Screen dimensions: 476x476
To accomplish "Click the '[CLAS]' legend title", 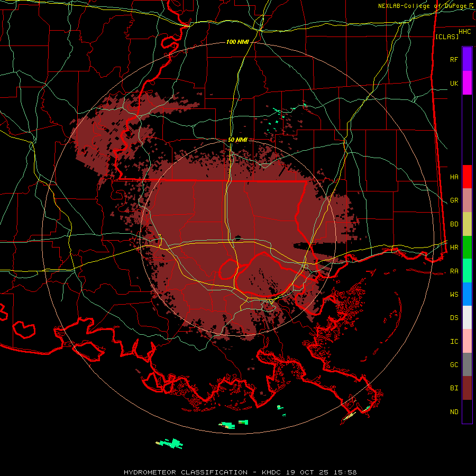I will (x=446, y=36).
